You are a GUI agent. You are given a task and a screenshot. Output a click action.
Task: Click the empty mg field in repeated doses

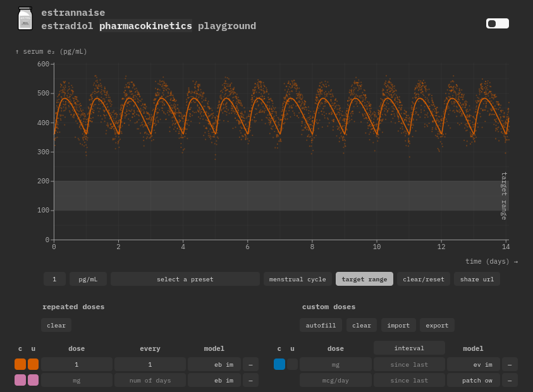point(77,380)
